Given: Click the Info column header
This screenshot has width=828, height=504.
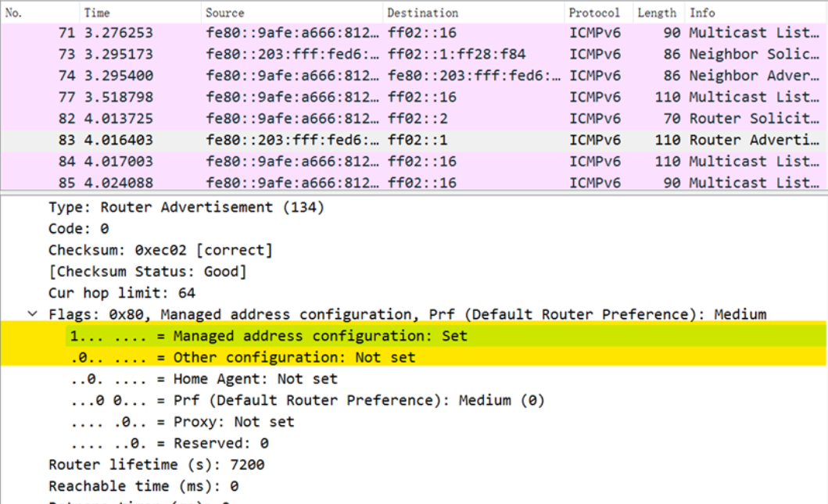Looking at the screenshot, I should point(755,13).
